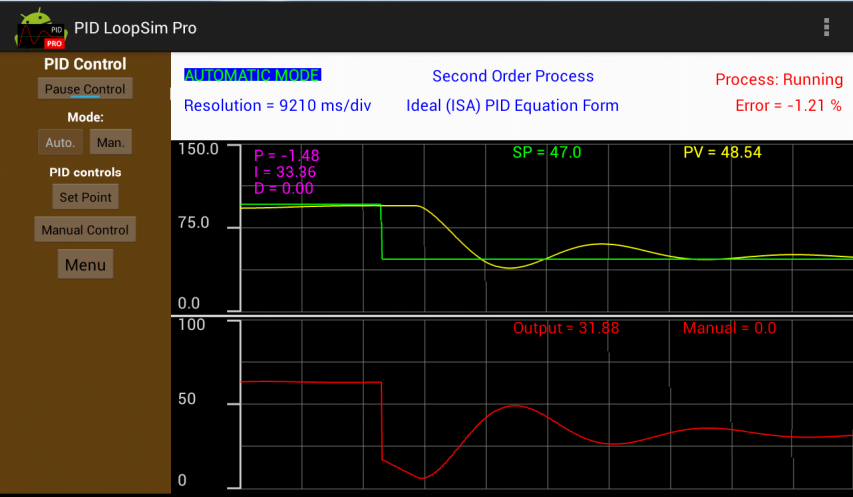Click the I = 33.36 value

tap(285, 172)
